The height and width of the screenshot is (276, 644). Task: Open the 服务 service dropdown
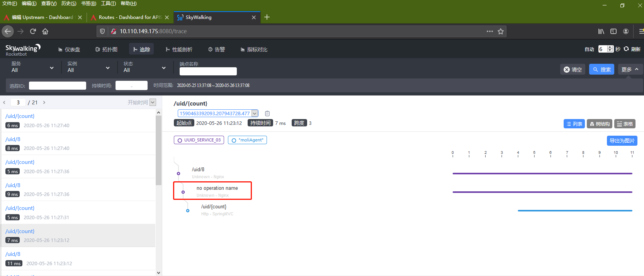point(33,67)
